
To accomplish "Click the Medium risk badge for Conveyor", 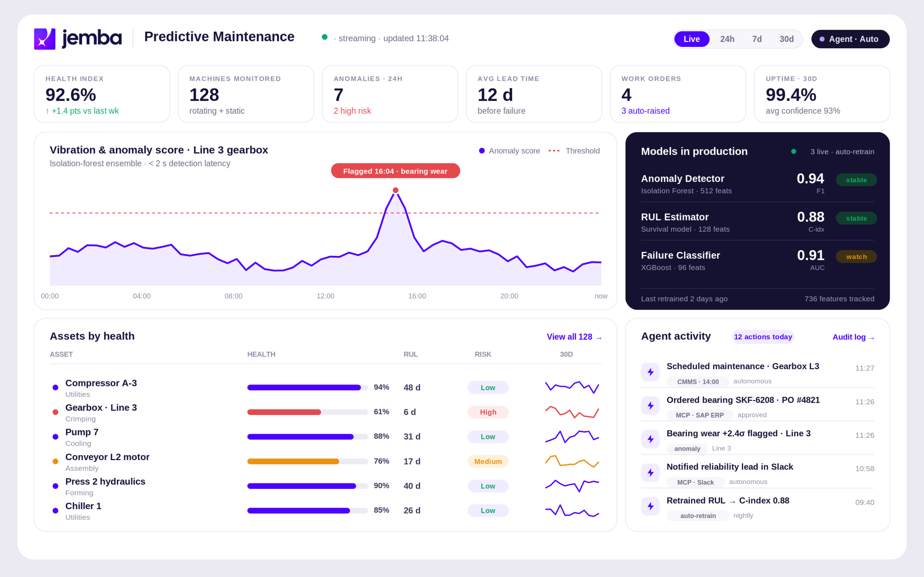I will tap(488, 462).
